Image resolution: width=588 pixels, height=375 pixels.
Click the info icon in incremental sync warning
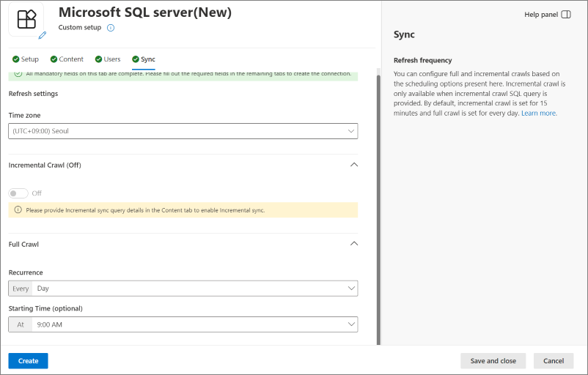click(18, 209)
